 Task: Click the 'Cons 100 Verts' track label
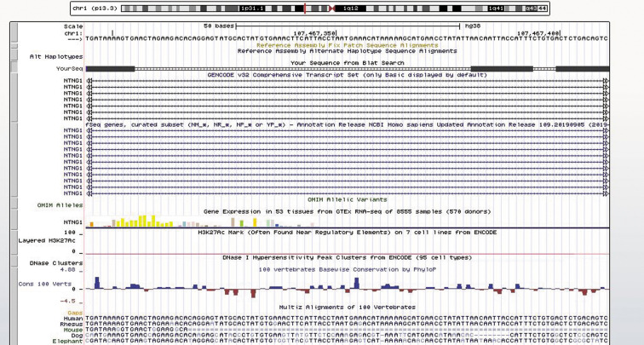click(45, 284)
